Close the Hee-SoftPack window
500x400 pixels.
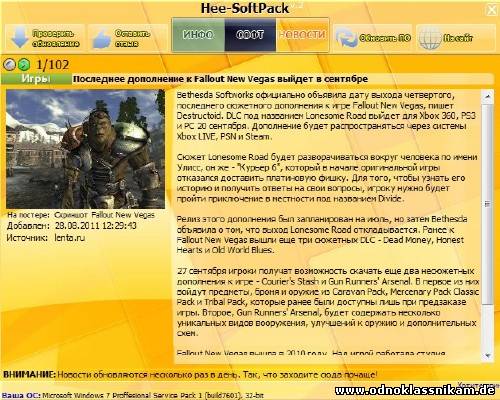pyautogui.click(x=492, y=9)
